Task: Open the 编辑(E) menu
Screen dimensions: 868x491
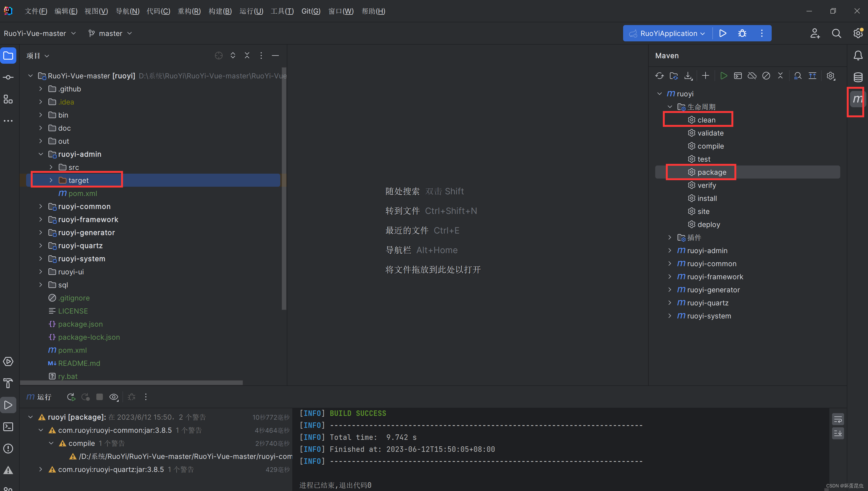Action: click(x=66, y=11)
